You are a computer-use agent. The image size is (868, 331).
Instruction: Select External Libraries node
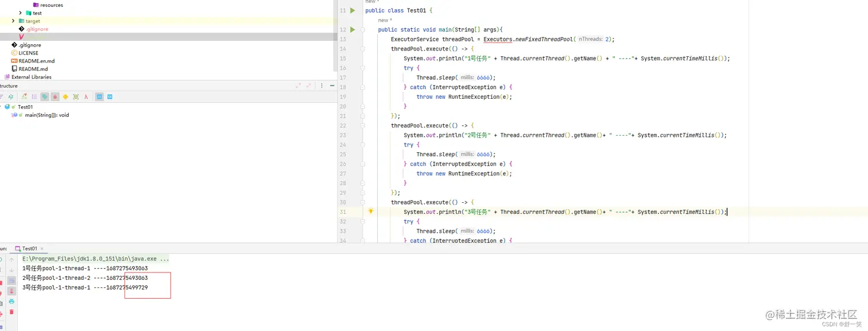point(28,77)
